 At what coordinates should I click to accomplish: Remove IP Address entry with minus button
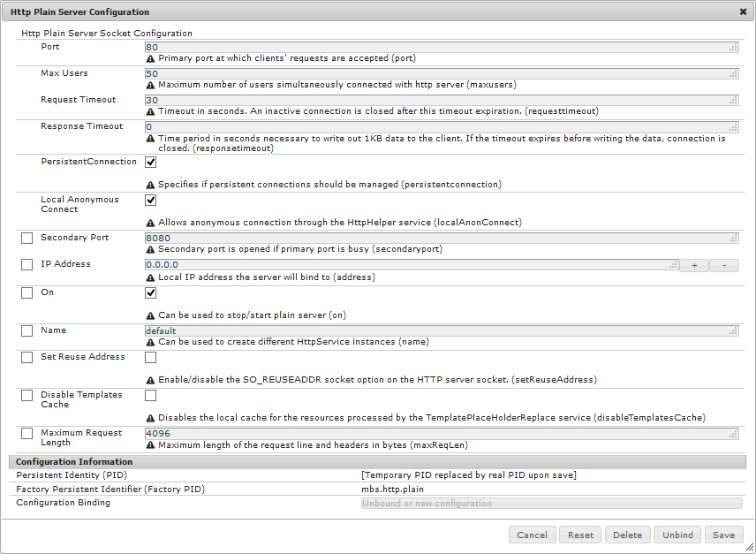724,265
